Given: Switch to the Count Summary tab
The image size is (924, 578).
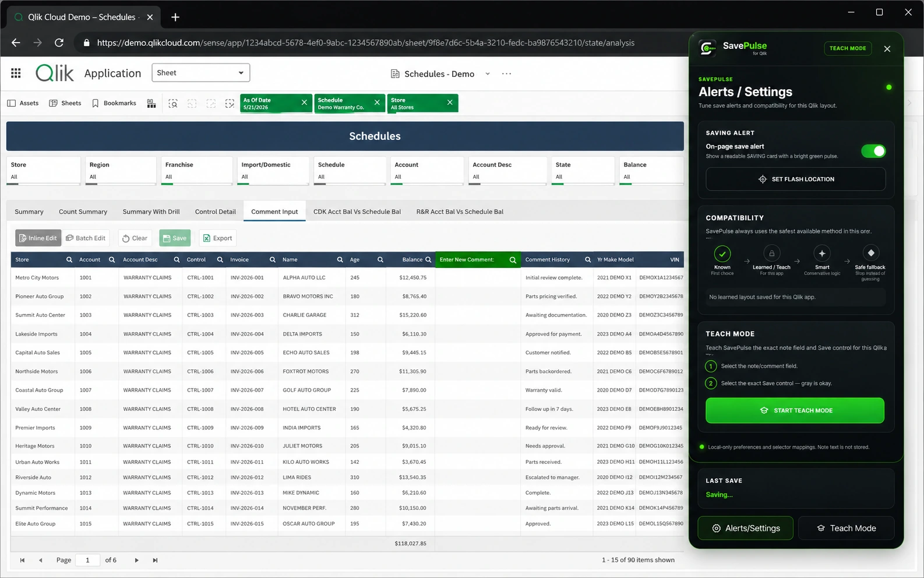Looking at the screenshot, I should (x=83, y=212).
